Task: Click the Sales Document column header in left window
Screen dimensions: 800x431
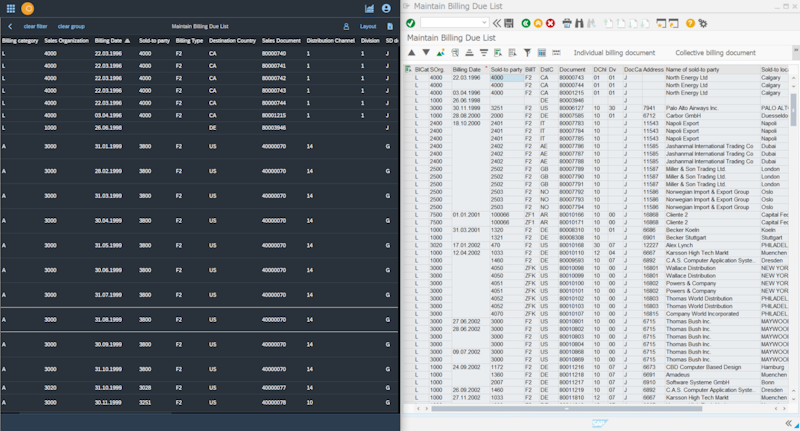Action: [281, 40]
